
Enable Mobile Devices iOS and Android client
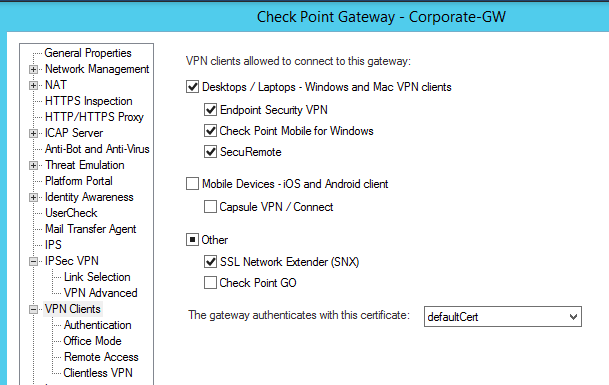(x=192, y=183)
